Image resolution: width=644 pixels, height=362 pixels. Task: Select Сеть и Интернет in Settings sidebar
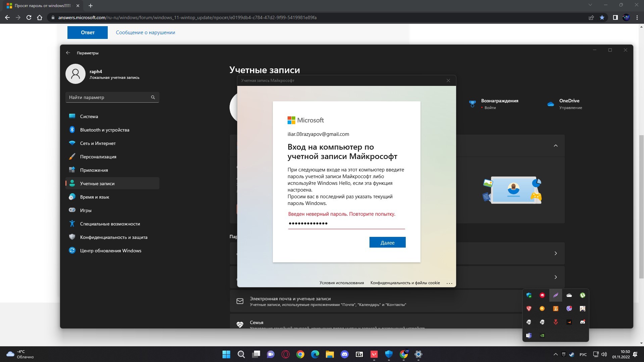(x=112, y=143)
